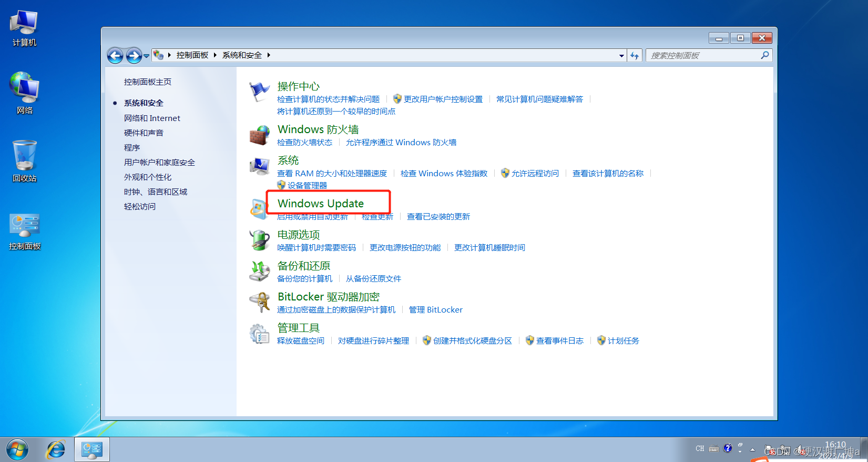Open the 系统 computer icon

pyautogui.click(x=259, y=166)
